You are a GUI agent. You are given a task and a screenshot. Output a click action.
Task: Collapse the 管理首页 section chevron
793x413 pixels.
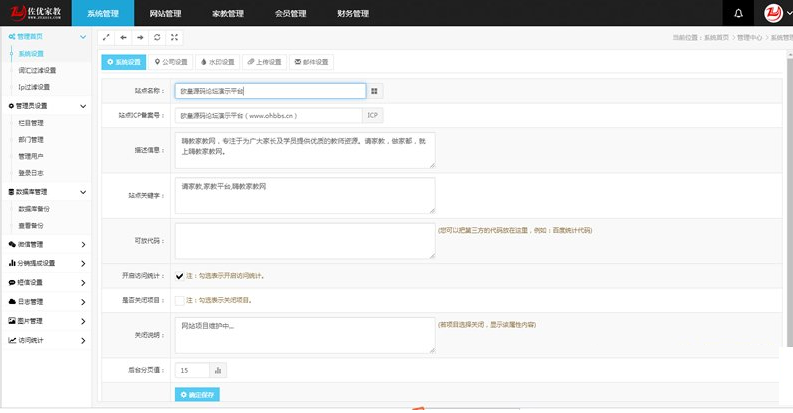pos(83,36)
